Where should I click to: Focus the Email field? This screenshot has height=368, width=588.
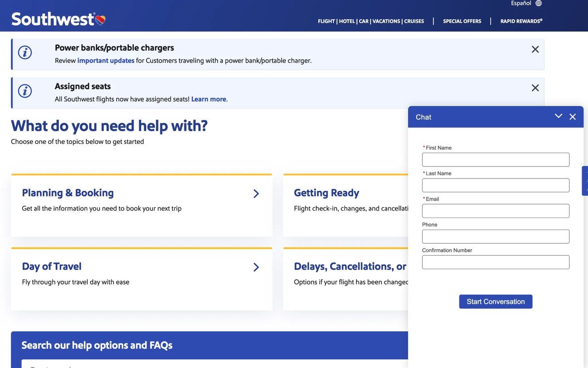[x=496, y=211]
